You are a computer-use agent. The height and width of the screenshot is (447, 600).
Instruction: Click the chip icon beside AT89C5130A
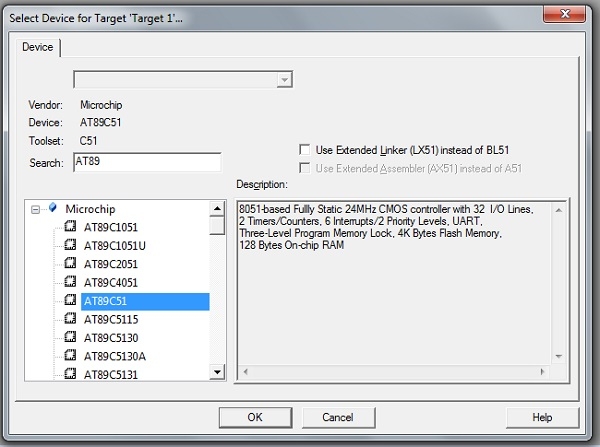pyautogui.click(x=70, y=355)
